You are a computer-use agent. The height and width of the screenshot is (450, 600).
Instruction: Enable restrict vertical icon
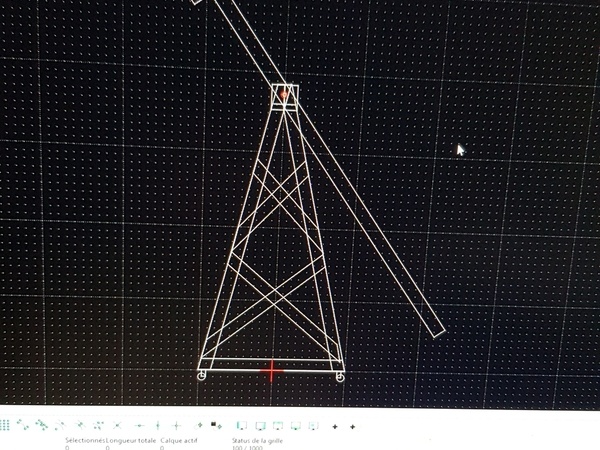tap(158, 426)
